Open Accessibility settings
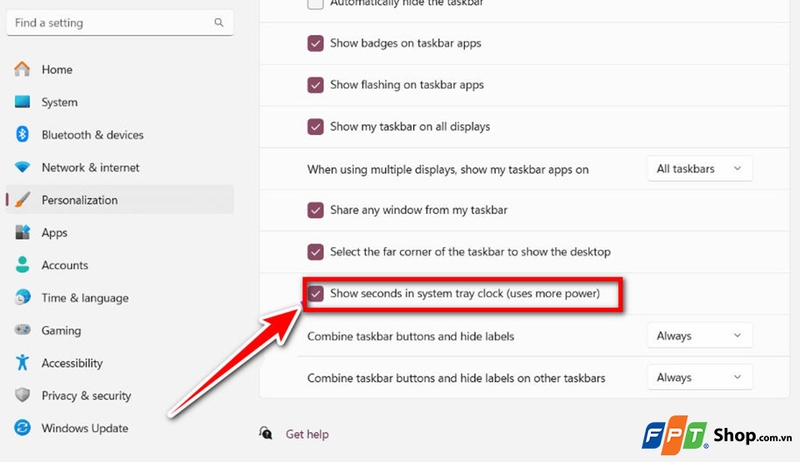800x462 pixels. tap(119, 363)
